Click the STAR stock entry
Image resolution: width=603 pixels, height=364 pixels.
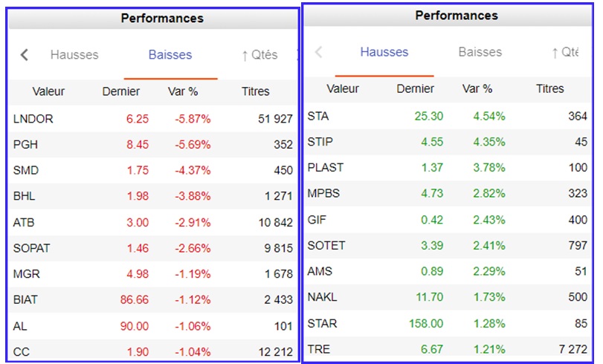pos(321,323)
